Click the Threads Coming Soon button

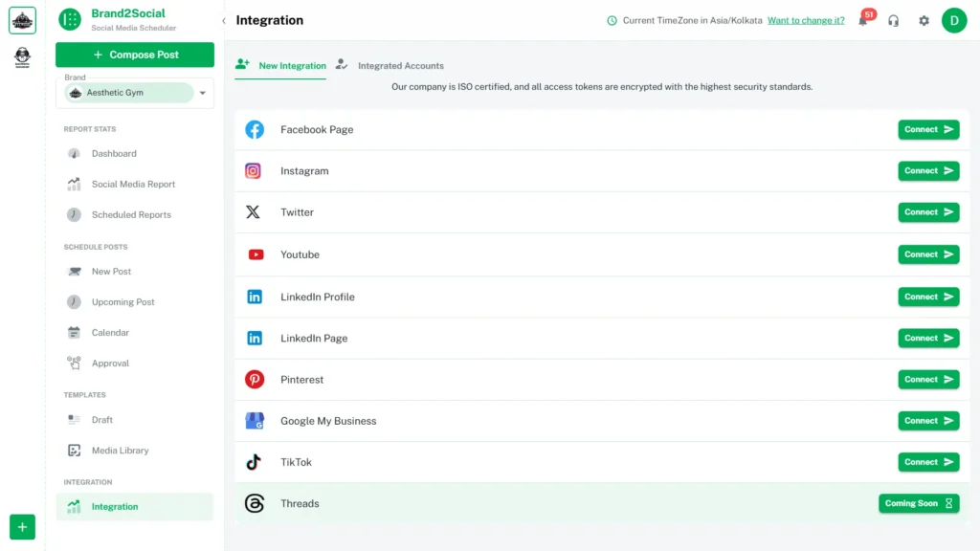[919, 503]
